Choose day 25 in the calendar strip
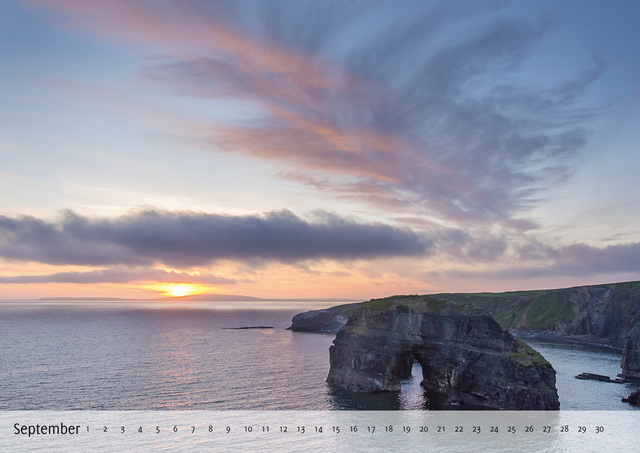 click(x=511, y=429)
